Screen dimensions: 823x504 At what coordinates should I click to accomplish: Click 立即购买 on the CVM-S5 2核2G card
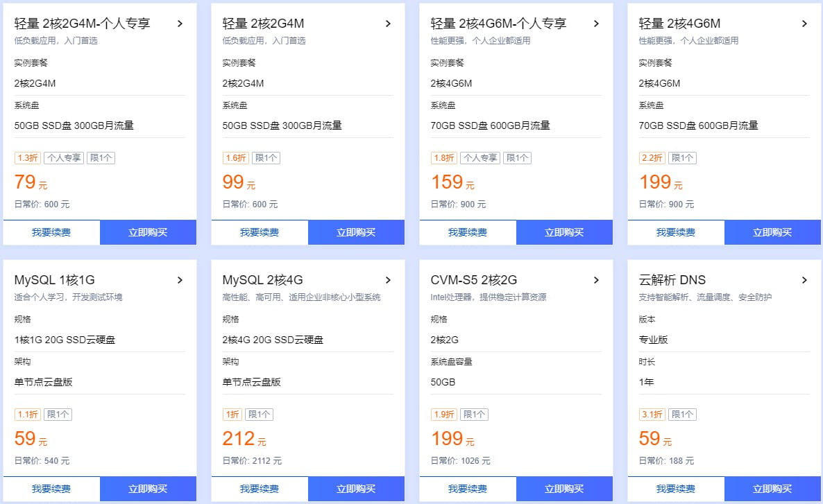(x=564, y=489)
